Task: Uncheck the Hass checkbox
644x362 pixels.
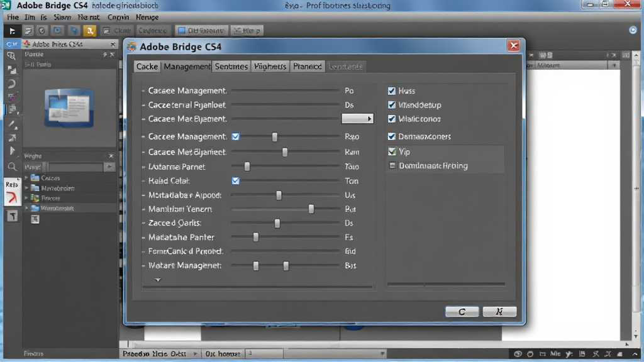Action: (x=392, y=90)
